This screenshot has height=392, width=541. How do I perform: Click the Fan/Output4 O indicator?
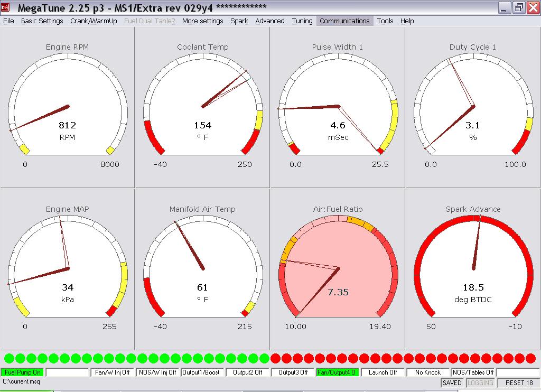pos(338,372)
